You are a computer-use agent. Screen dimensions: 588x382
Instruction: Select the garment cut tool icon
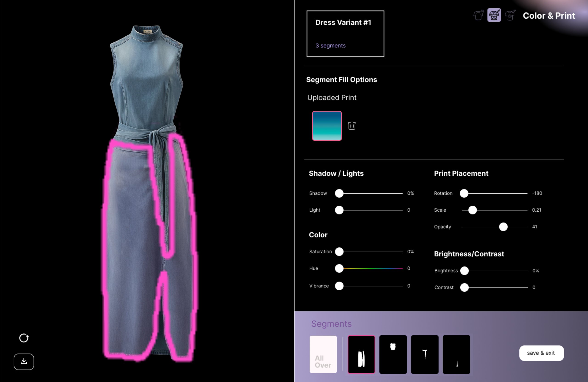point(478,15)
